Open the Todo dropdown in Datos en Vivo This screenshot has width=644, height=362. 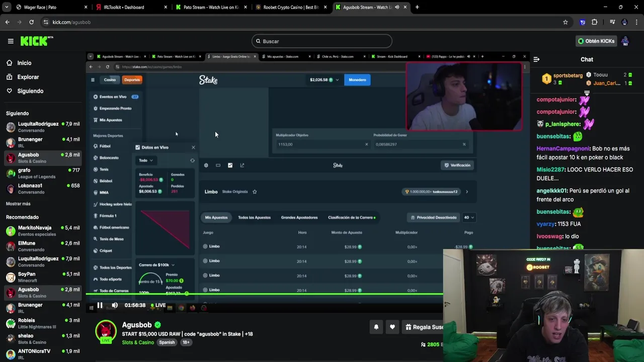145,160
